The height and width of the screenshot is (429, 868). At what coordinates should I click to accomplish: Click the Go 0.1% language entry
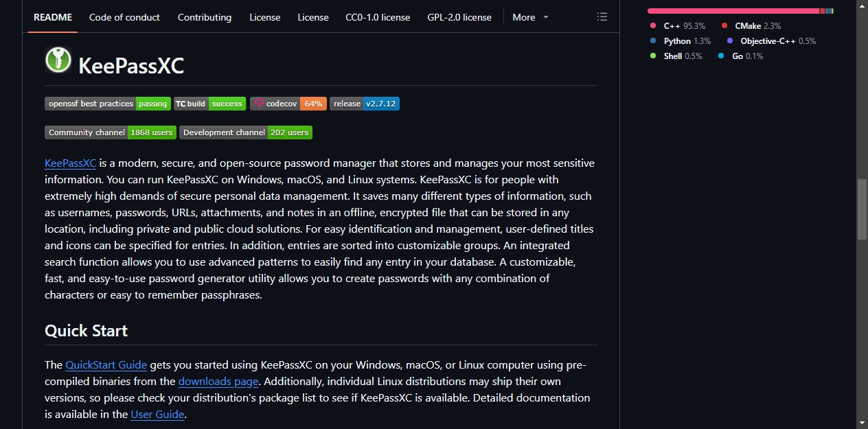point(741,56)
